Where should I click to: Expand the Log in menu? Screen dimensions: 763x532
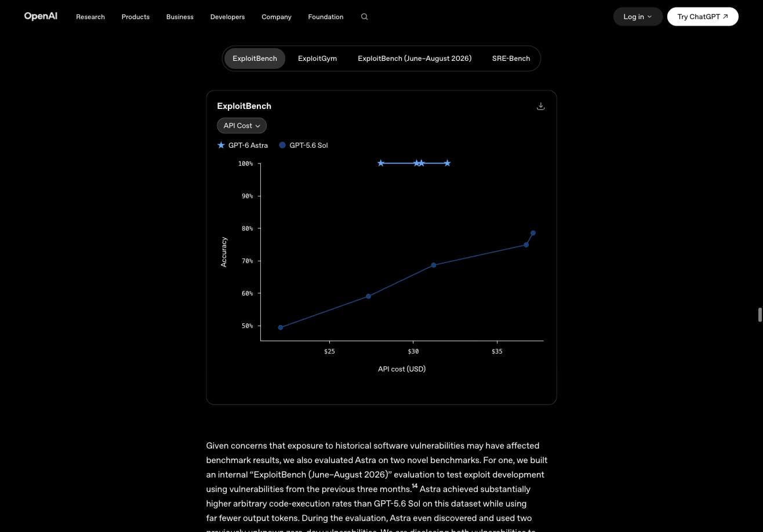coord(638,17)
